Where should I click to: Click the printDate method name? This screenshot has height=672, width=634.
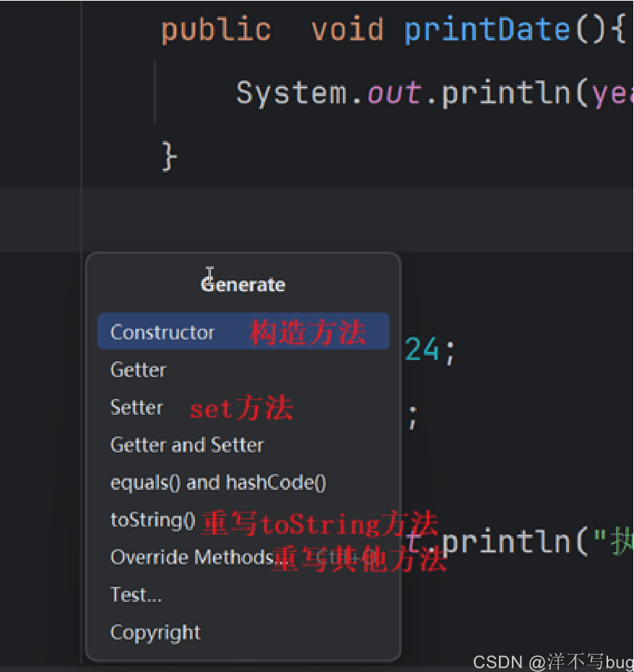click(487, 30)
